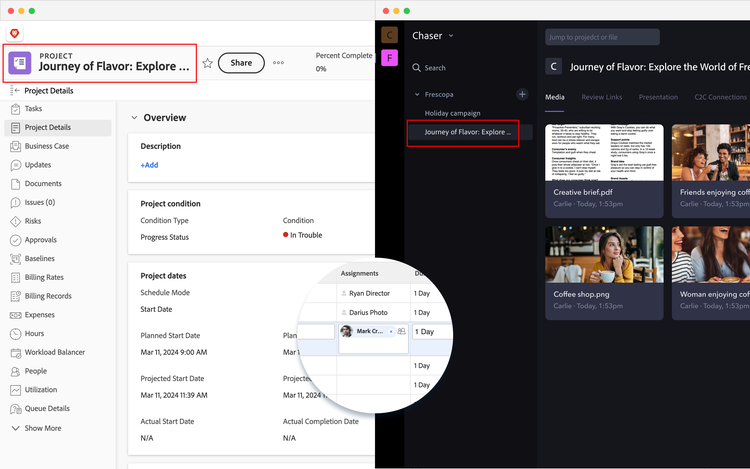Open the Business Case section icon
The image size is (750, 469).
click(x=16, y=146)
